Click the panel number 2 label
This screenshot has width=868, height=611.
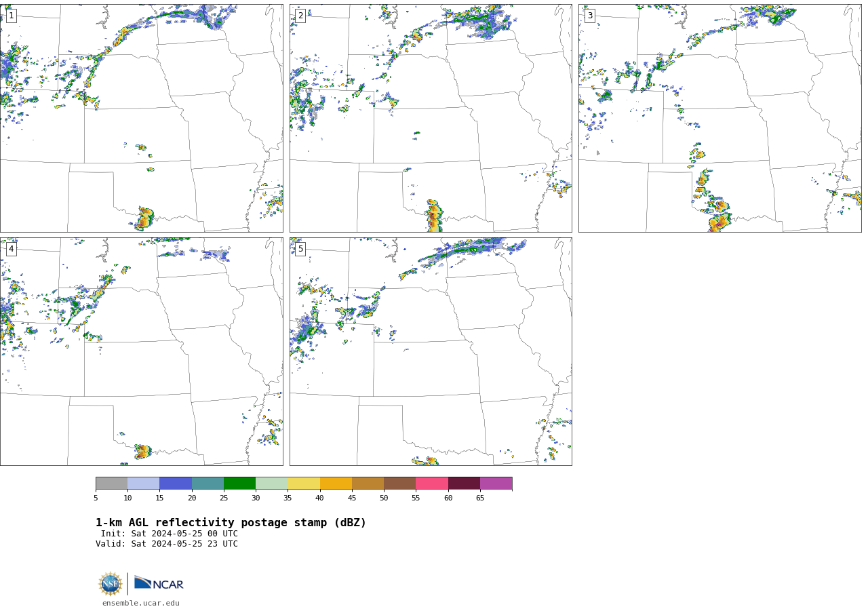tap(300, 16)
